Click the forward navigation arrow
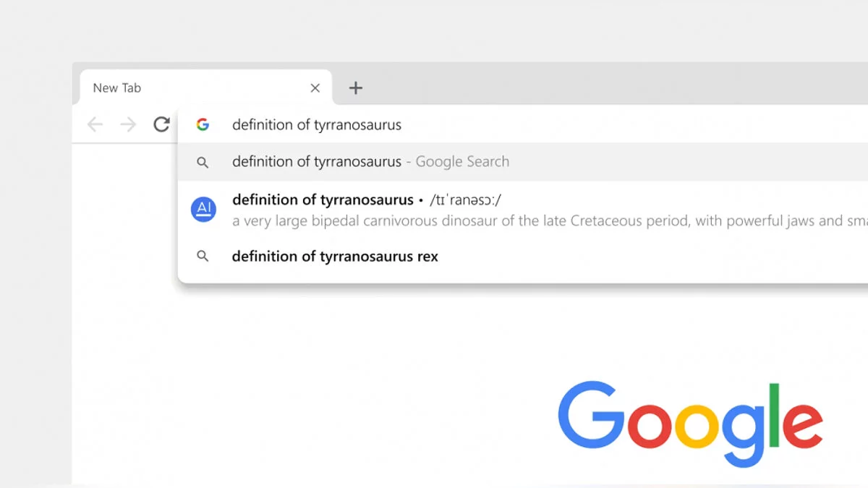Screen dimensions: 868x488 coord(128,124)
